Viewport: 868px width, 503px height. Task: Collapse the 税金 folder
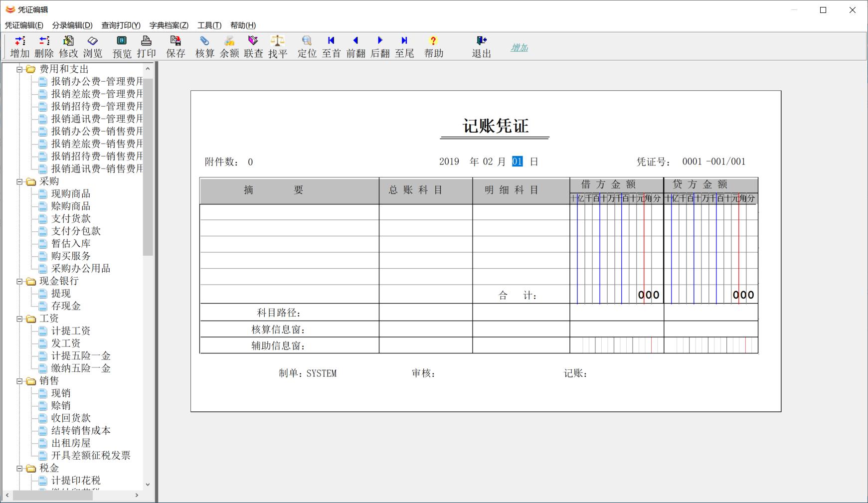(20, 468)
